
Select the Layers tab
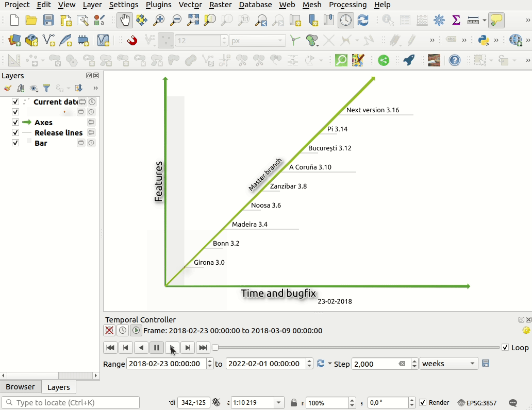coord(58,387)
